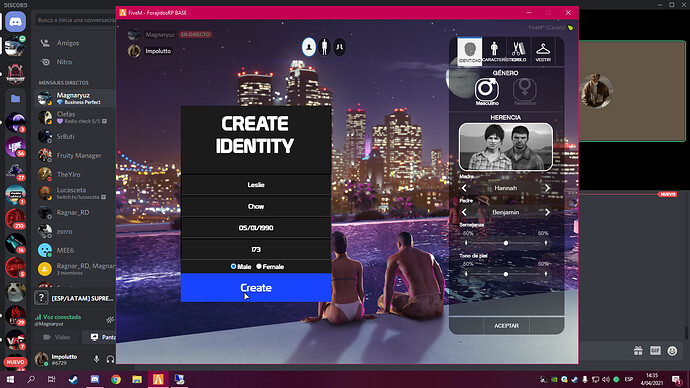The image size is (690, 388).
Task: Select the Female radio button
Action: 259,266
